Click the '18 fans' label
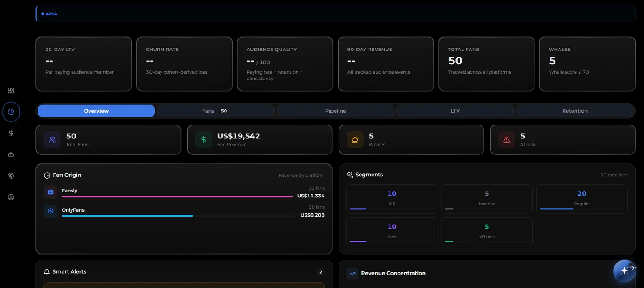 pyautogui.click(x=317, y=207)
